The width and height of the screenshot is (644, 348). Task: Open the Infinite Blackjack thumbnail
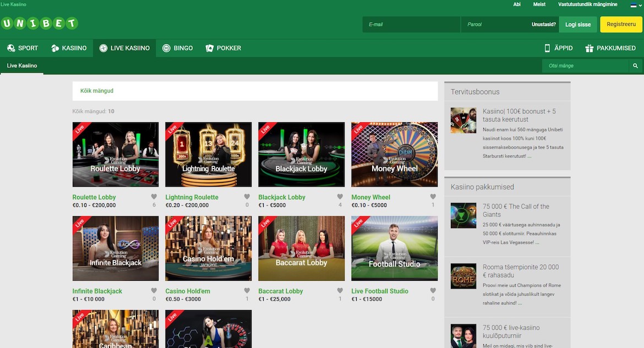click(116, 248)
